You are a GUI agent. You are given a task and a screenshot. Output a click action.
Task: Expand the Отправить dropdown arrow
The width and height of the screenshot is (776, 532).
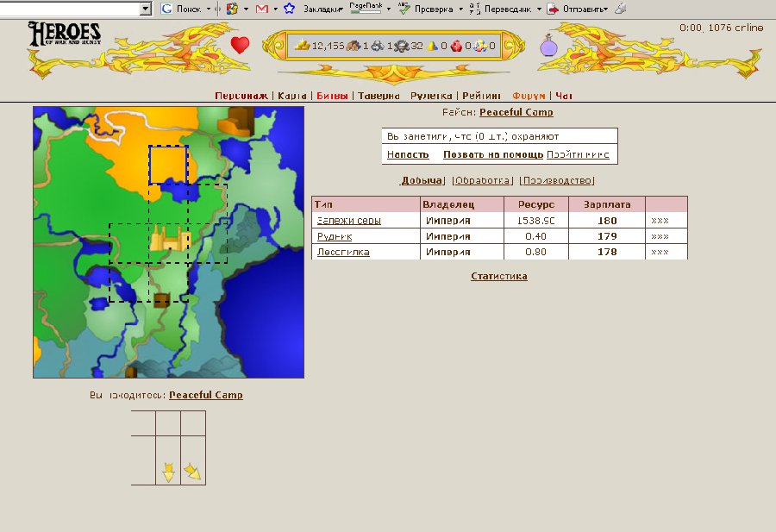point(605,9)
